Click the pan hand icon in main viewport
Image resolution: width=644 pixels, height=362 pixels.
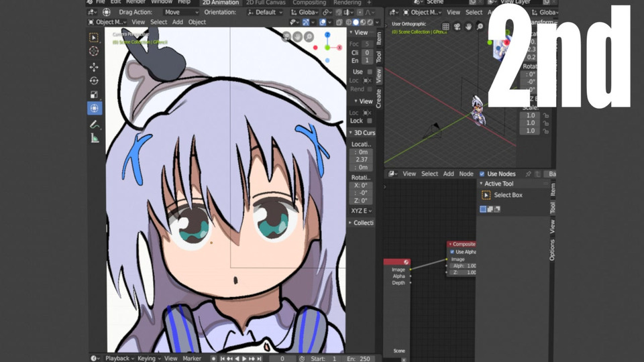(x=298, y=36)
